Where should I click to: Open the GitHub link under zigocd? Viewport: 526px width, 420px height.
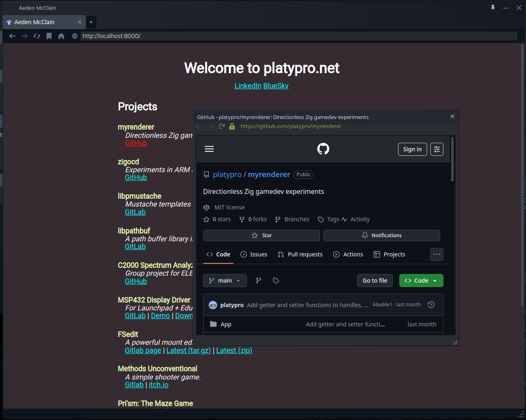[136, 177]
